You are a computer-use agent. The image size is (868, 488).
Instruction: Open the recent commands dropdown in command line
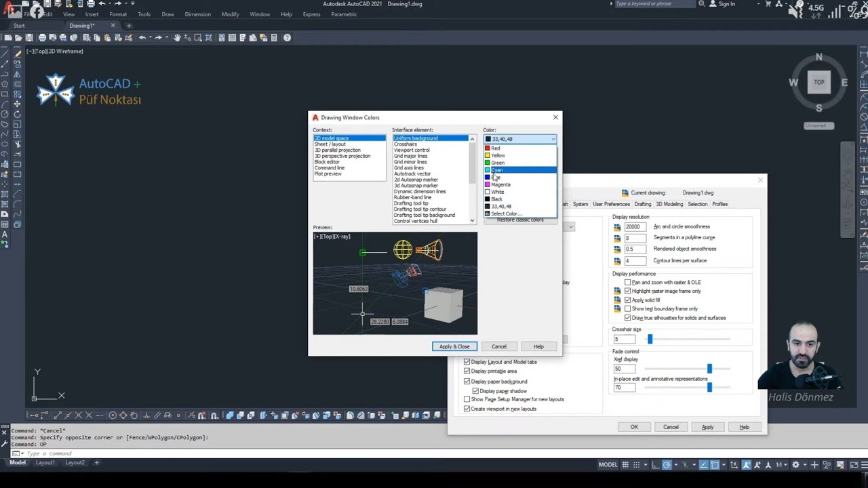22,453
